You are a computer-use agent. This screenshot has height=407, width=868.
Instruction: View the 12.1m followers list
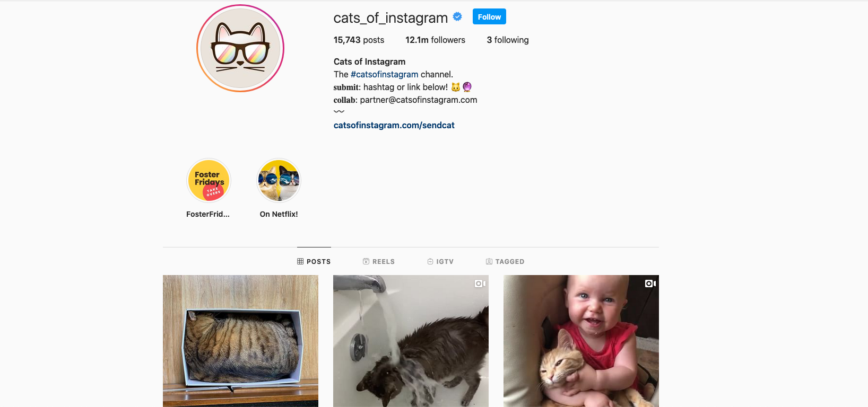435,40
